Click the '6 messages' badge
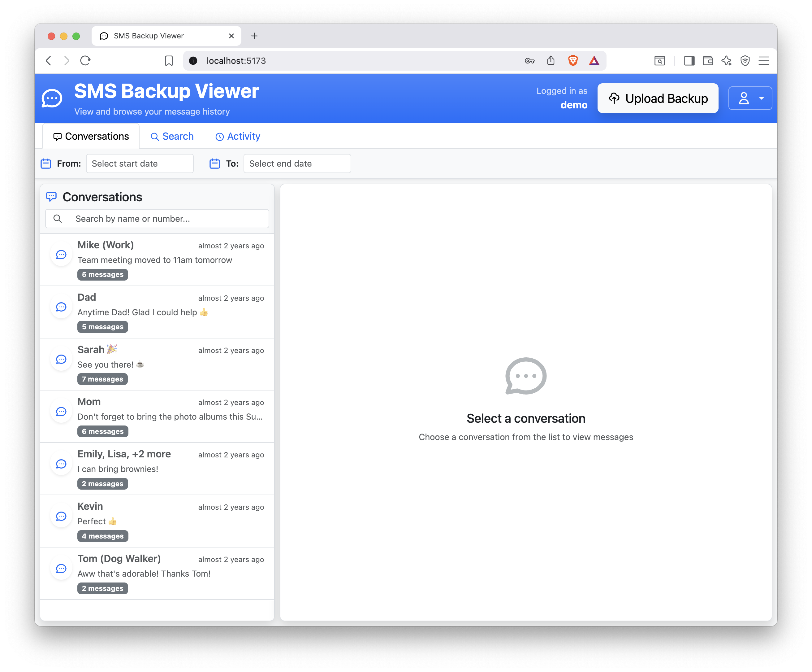The image size is (812, 672). (103, 431)
